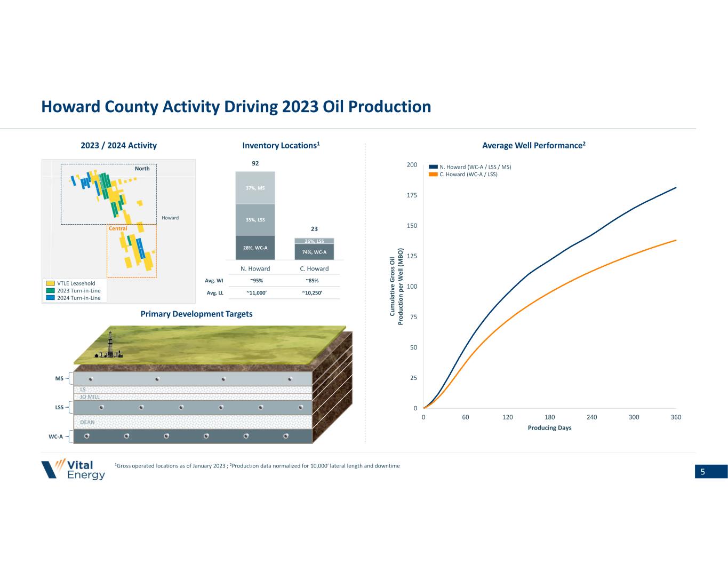Click the yellow VTLE Leasehold legend swatch
This screenshot has width=728, height=563.
[50, 283]
